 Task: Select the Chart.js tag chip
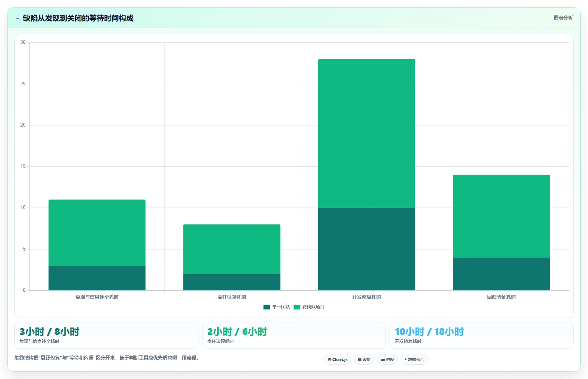pyautogui.click(x=338, y=359)
